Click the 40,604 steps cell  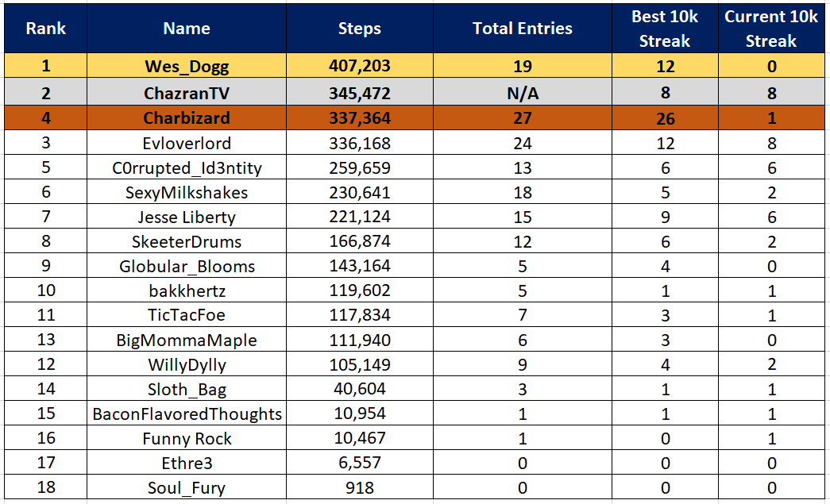click(360, 389)
